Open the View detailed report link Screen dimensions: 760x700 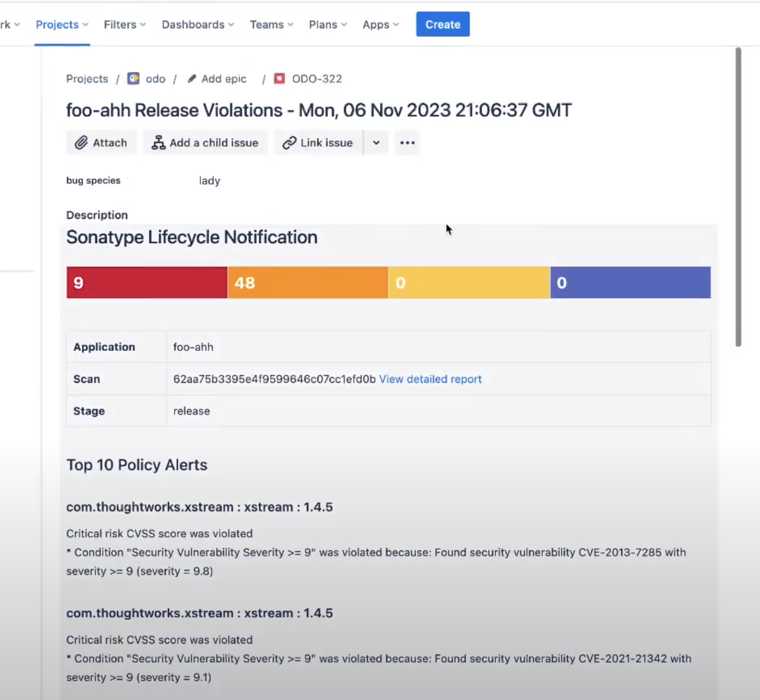[430, 379]
